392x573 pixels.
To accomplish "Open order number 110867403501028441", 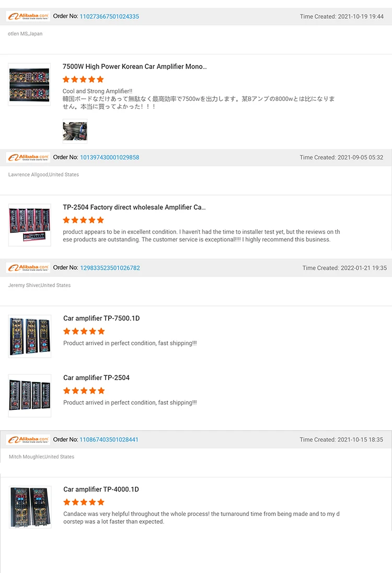I will (109, 440).
